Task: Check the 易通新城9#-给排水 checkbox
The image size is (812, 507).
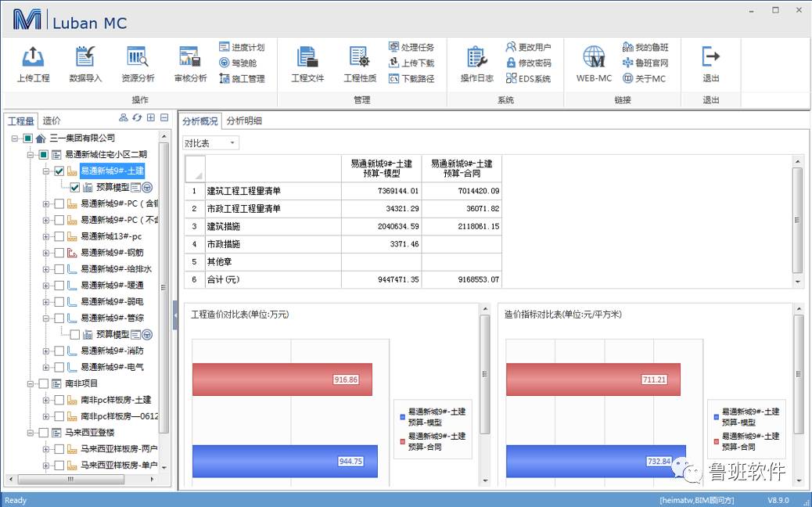Action: [x=59, y=269]
